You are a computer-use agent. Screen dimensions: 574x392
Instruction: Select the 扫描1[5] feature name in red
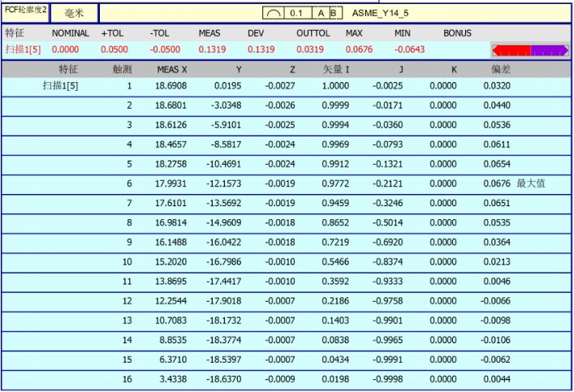pos(23,50)
